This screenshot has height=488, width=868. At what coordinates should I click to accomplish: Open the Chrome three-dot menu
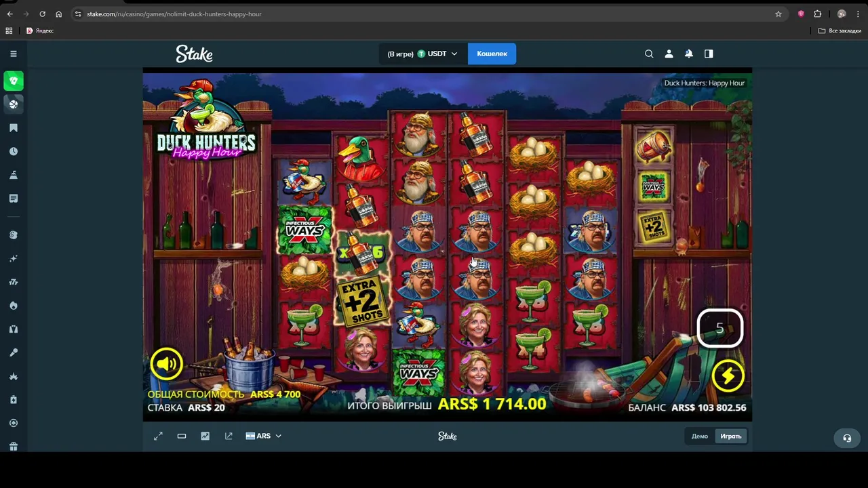[x=858, y=14]
